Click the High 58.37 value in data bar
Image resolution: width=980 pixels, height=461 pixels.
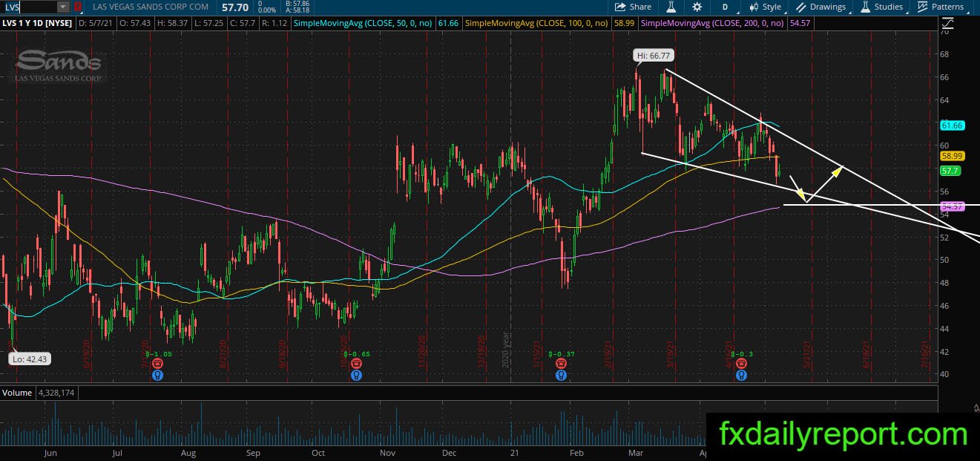(x=171, y=24)
